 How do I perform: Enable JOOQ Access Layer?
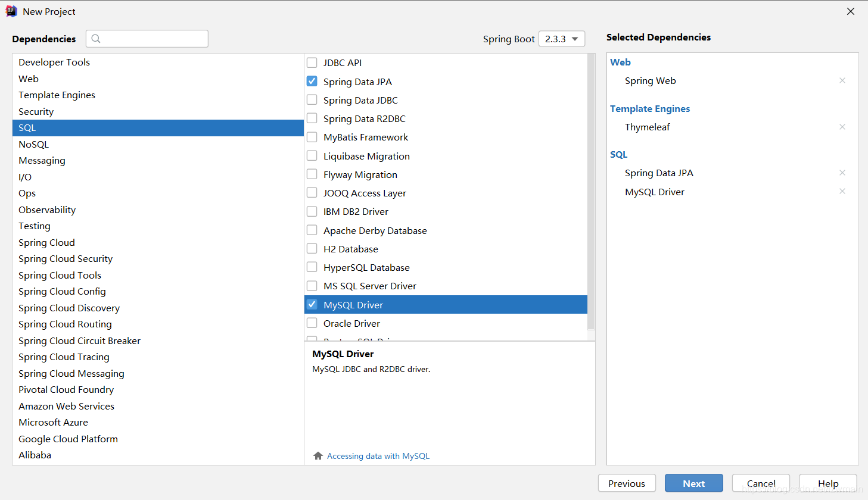pos(312,192)
